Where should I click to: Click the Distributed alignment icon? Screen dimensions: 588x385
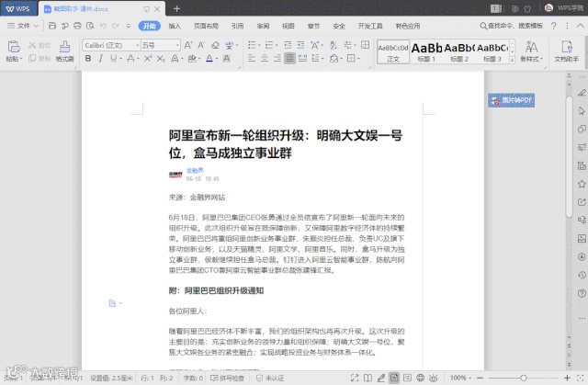(302, 58)
